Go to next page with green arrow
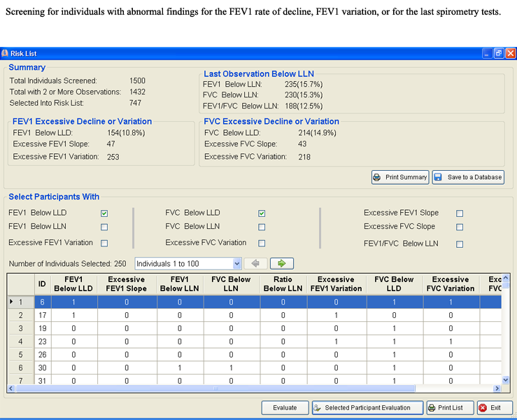The image size is (517, 420). tap(281, 264)
